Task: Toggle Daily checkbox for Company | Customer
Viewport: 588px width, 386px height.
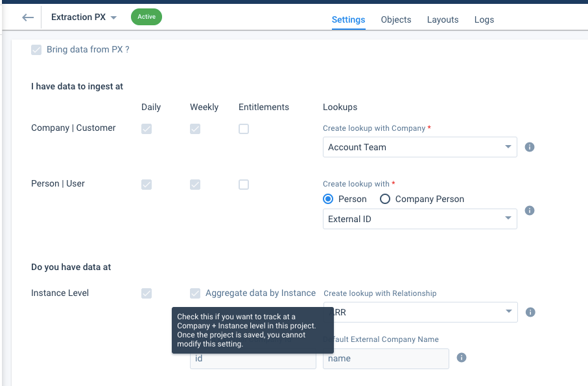Action: pyautogui.click(x=147, y=129)
